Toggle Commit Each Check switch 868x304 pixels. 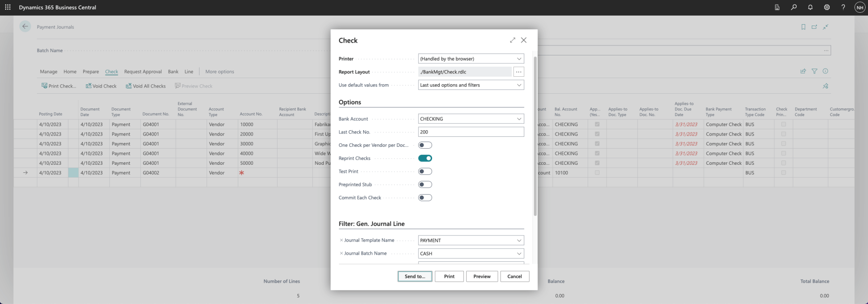click(425, 198)
